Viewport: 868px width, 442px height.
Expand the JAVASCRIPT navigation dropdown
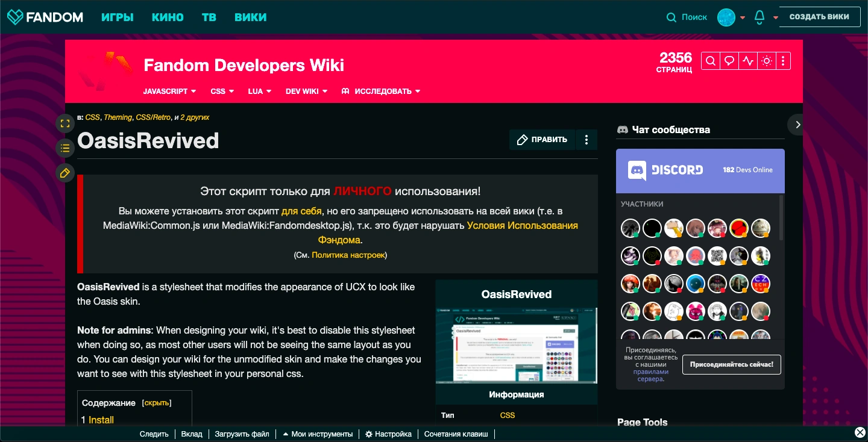point(170,92)
